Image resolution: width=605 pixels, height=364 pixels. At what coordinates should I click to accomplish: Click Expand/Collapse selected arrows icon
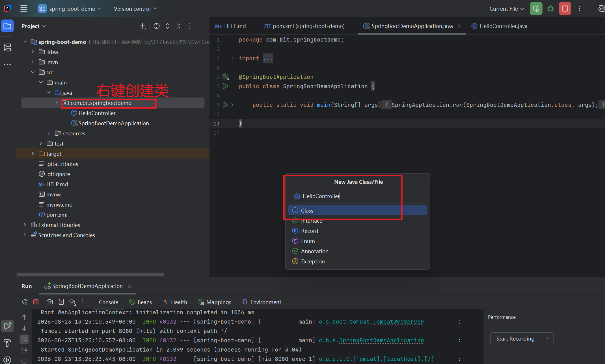(x=168, y=26)
